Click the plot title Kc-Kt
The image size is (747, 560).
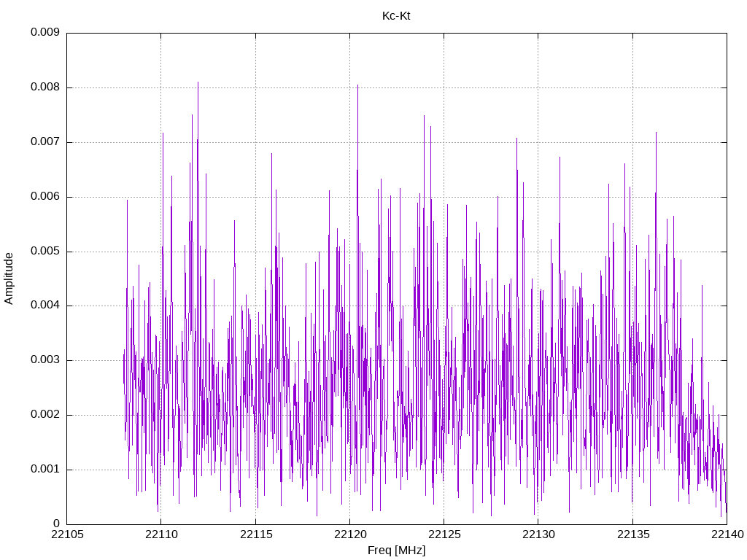point(396,16)
